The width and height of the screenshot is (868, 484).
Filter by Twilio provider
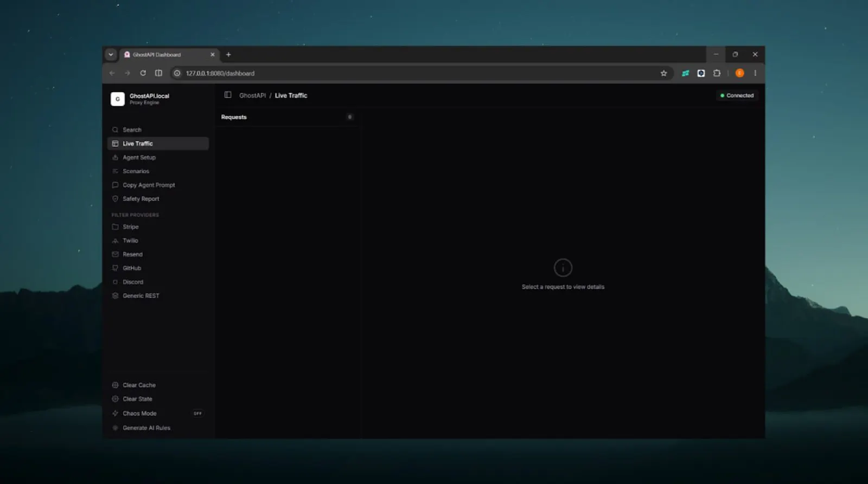tap(158, 241)
